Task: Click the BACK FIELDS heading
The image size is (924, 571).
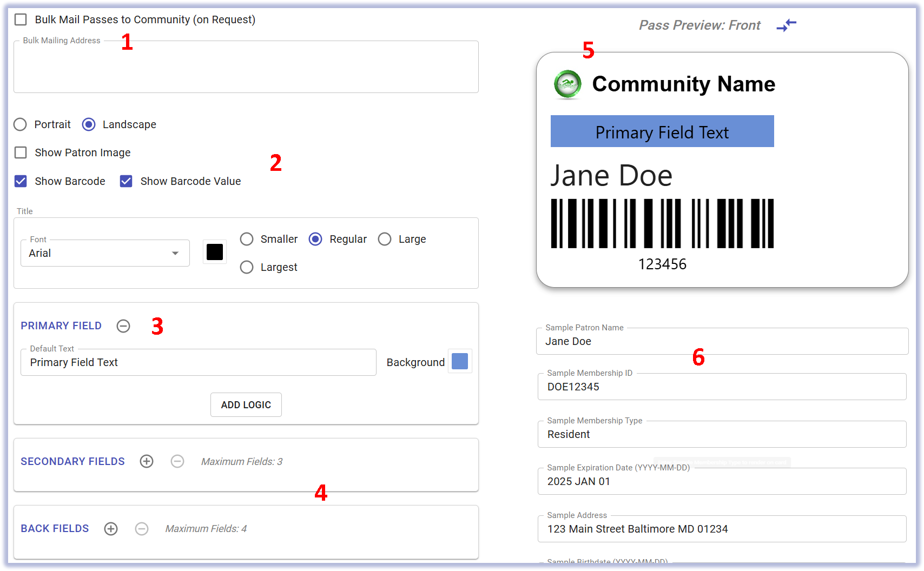Action: [55, 529]
